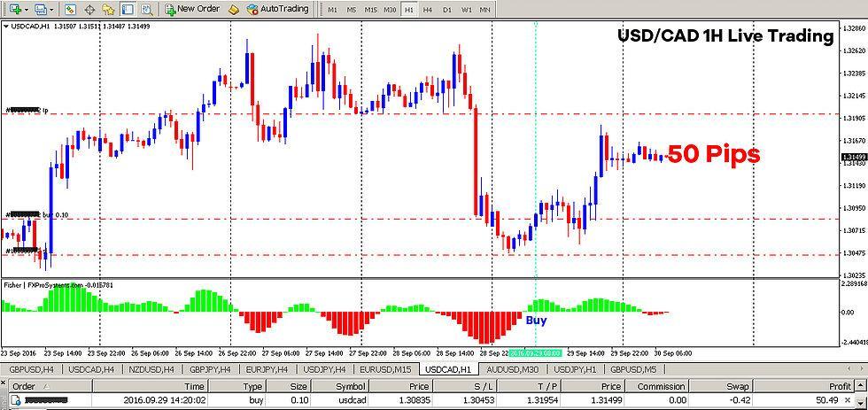
Task: Sort trades by the Order column header
Action: coord(25,386)
